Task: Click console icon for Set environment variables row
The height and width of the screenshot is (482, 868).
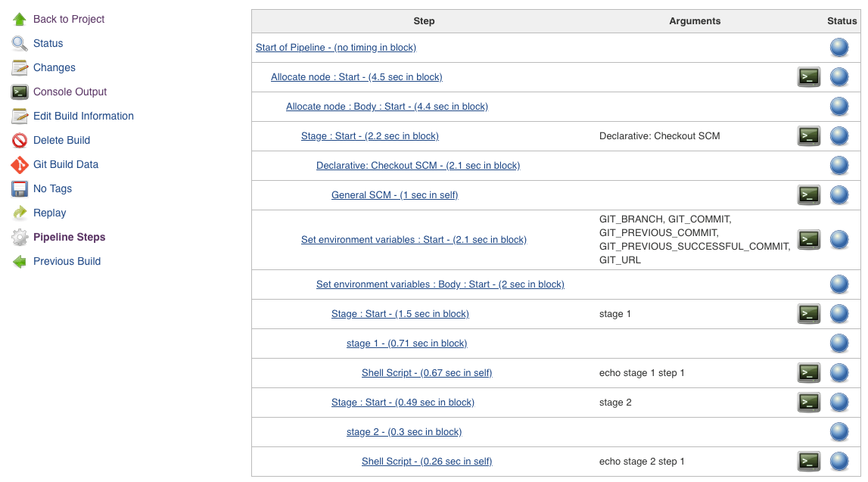Action: (x=809, y=240)
